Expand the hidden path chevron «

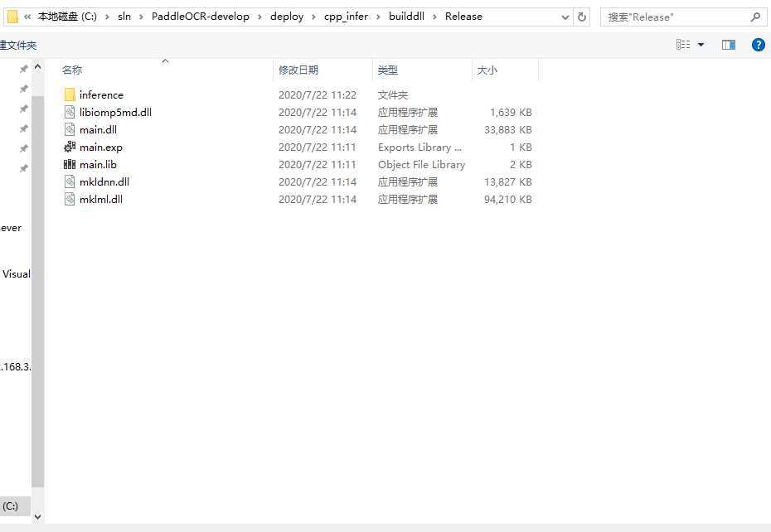coord(27,17)
